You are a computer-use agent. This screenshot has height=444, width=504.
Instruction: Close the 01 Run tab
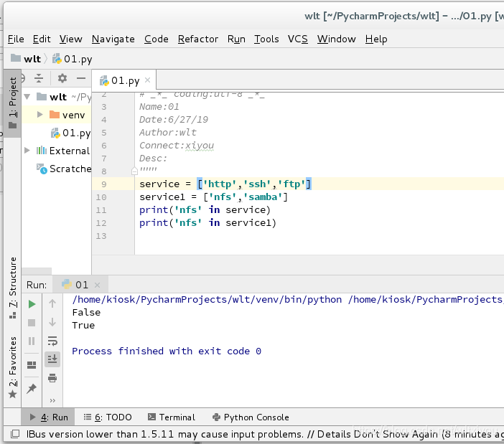click(x=98, y=285)
